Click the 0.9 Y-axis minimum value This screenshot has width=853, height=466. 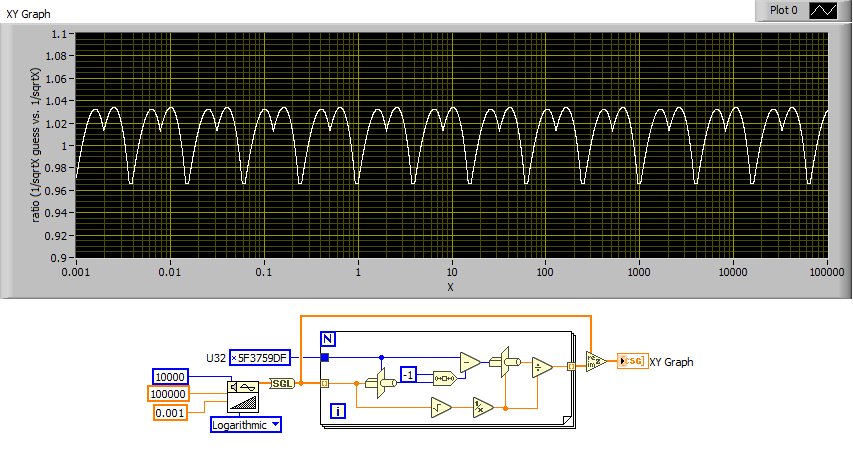(x=59, y=258)
